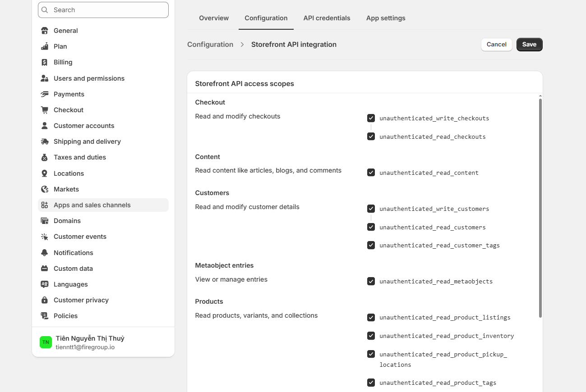The width and height of the screenshot is (586, 392).
Task: Click the Cancel button
Action: click(497, 44)
